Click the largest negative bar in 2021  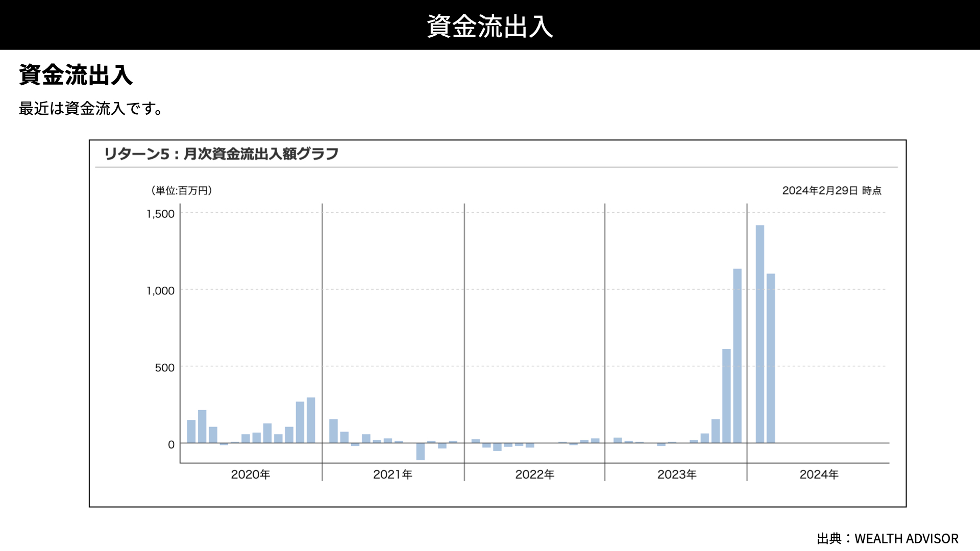(421, 452)
